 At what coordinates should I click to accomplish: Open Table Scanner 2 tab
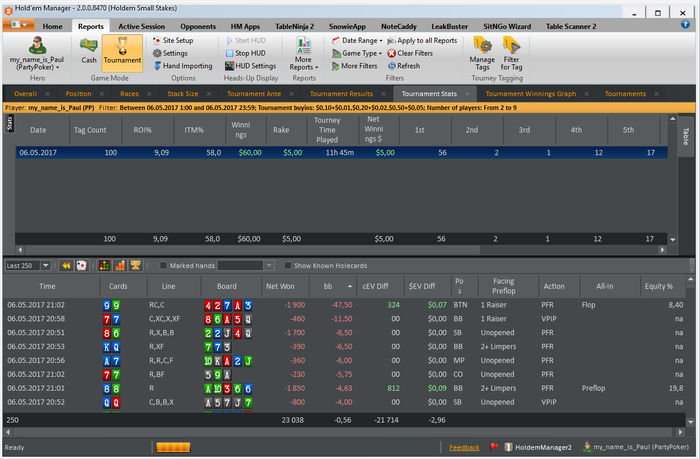click(x=571, y=26)
